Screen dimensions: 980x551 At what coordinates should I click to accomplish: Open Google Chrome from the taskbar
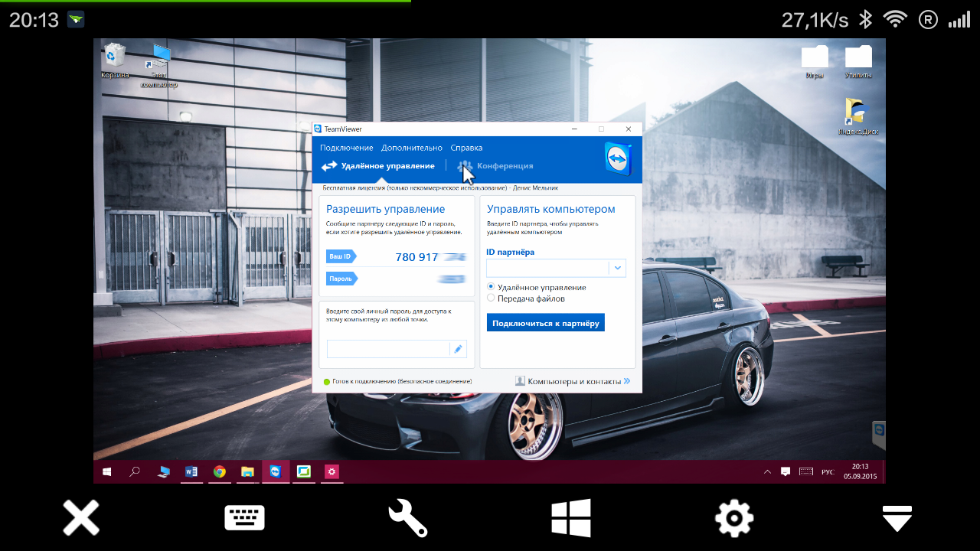(219, 472)
